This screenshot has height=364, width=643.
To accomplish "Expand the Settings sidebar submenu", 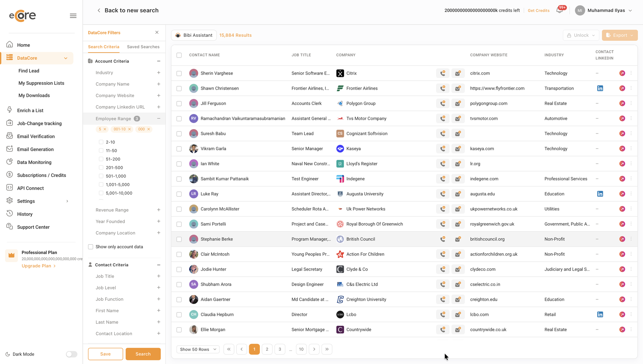I will coord(67,201).
